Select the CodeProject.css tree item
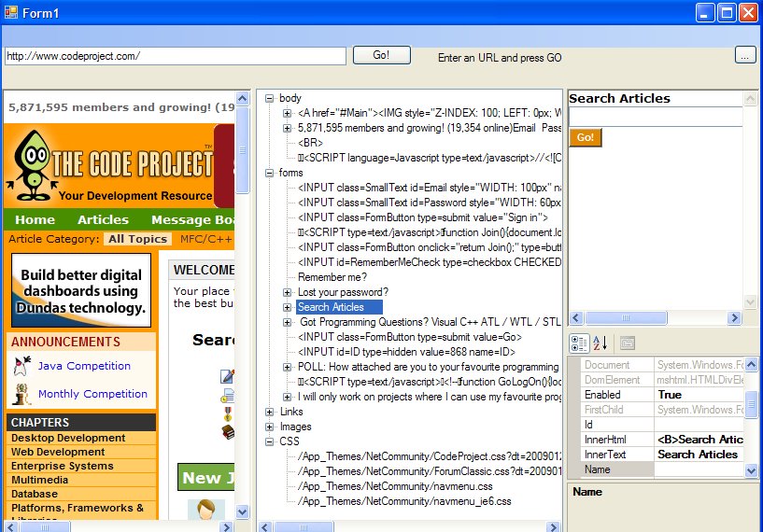The width and height of the screenshot is (763, 532). [x=430, y=456]
